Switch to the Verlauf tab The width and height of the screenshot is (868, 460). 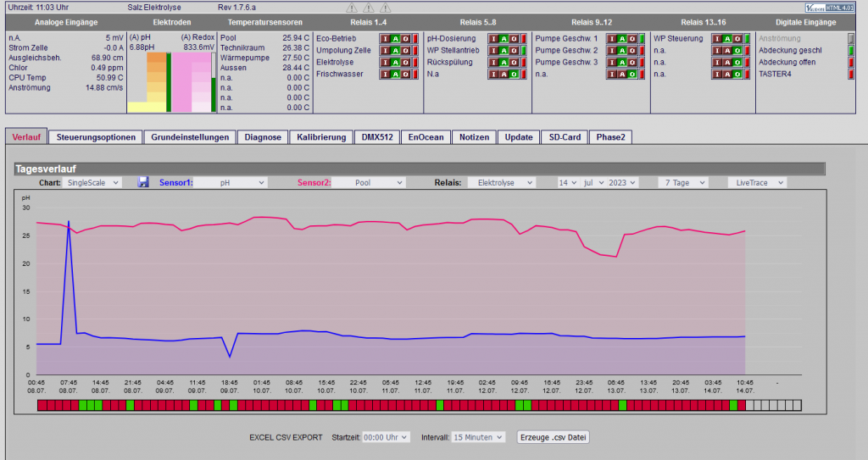click(x=26, y=137)
